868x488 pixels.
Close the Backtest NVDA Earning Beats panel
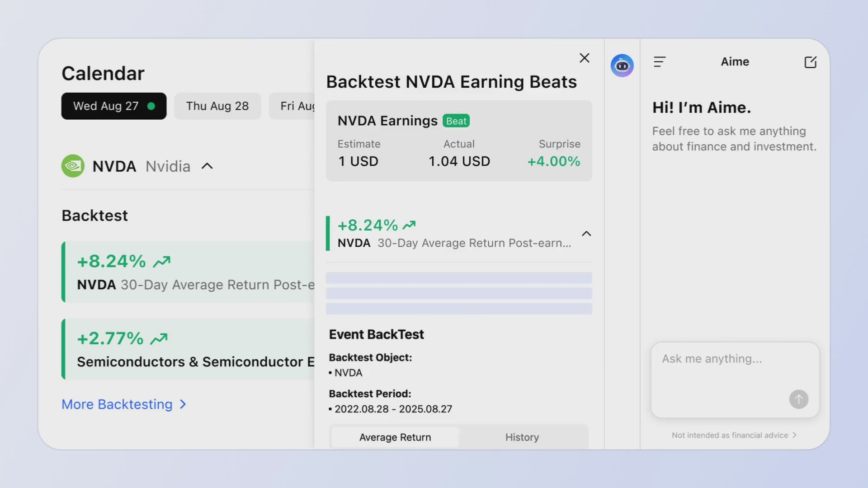pos(585,58)
